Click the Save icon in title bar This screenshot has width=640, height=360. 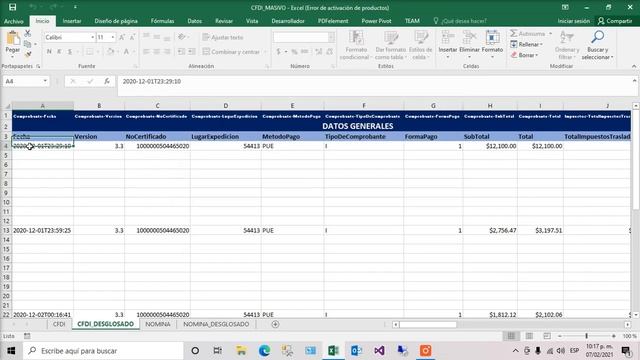click(x=13, y=7)
